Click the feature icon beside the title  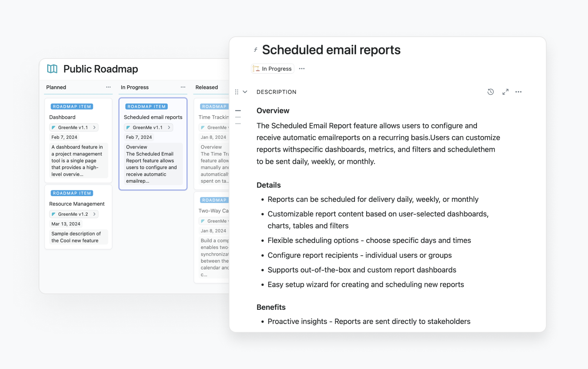point(256,50)
